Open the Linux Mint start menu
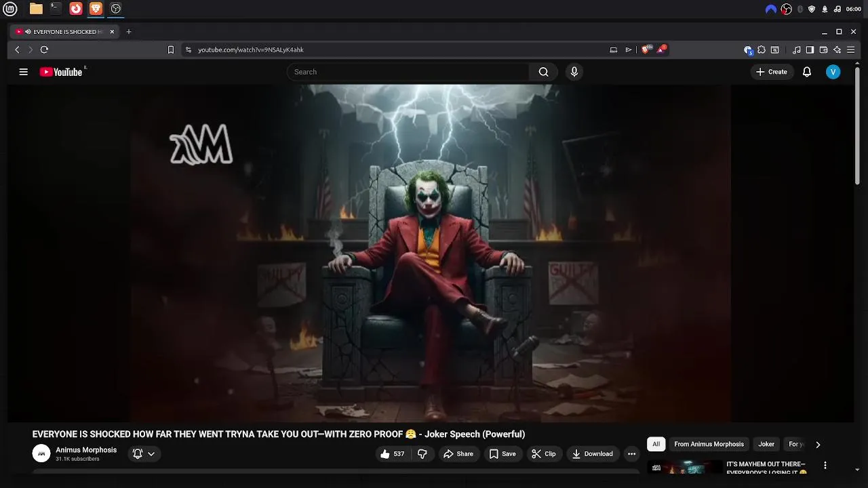 10,9
